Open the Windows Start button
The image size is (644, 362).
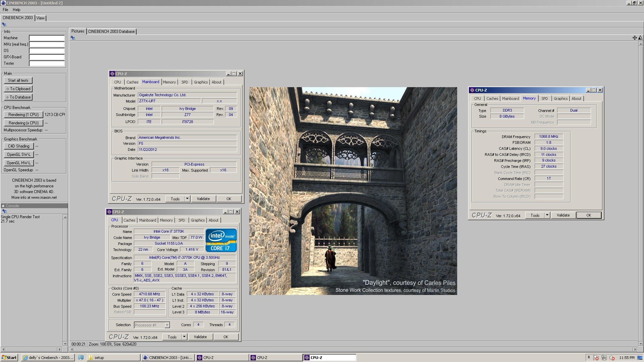click(9, 358)
